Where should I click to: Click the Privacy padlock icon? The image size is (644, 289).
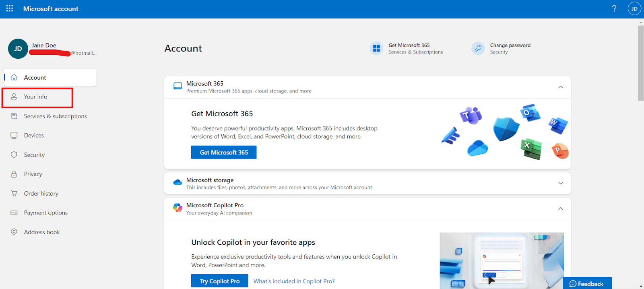(x=14, y=174)
